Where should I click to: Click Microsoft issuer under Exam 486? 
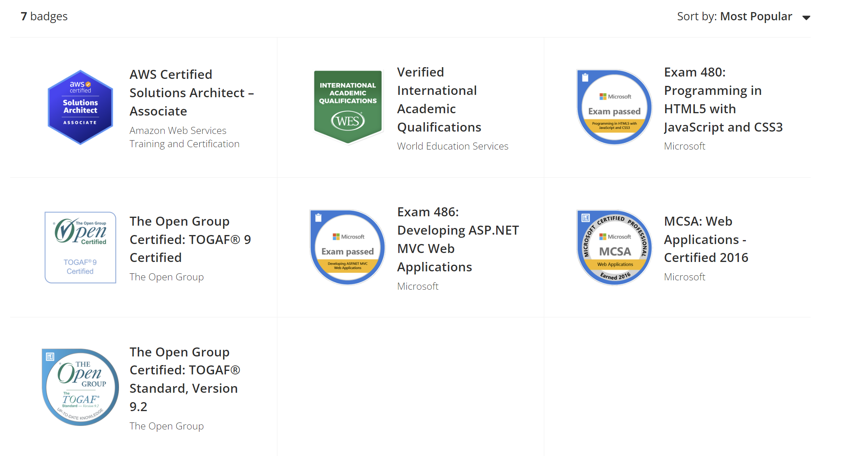(418, 286)
